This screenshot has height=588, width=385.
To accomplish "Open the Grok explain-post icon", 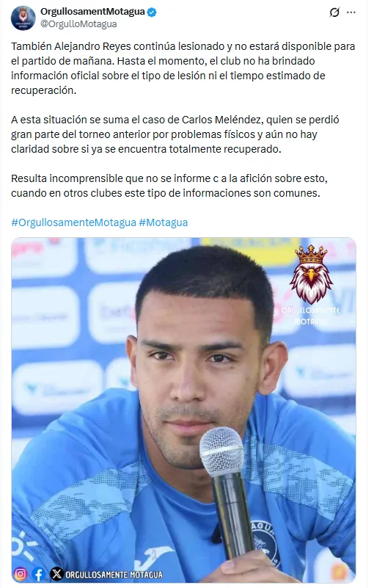I will [334, 12].
